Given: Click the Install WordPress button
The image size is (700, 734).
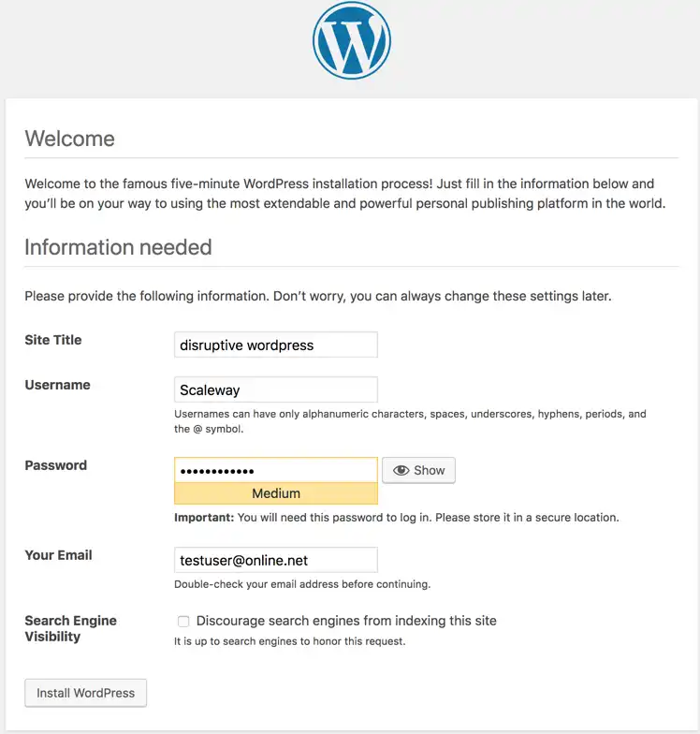Looking at the screenshot, I should (86, 693).
